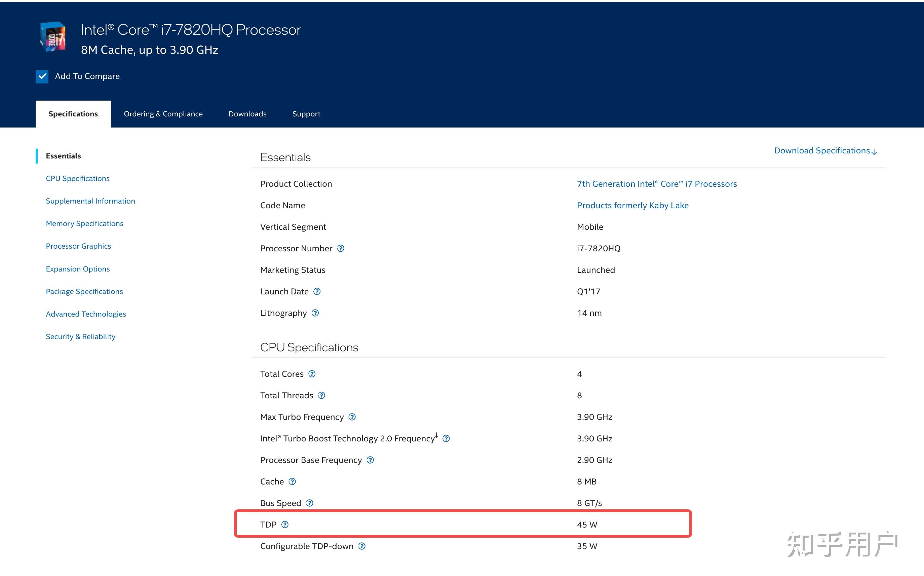This screenshot has width=924, height=576.
Task: Jump to Memory Specifications section
Action: click(x=84, y=224)
